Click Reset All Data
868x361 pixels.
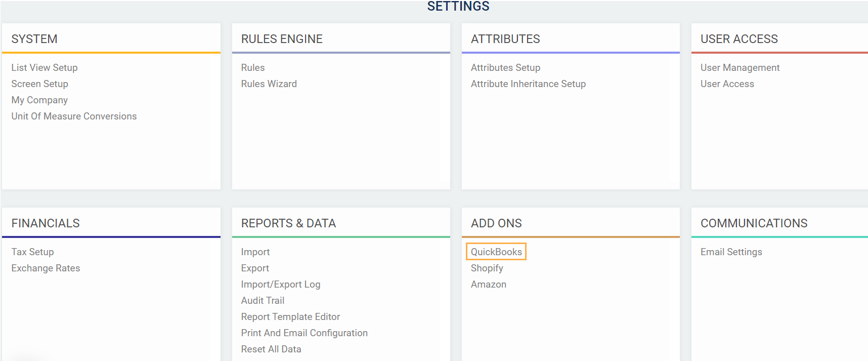coord(271,349)
